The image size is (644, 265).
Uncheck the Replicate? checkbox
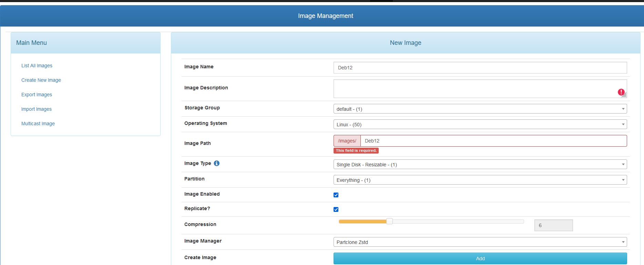point(336,209)
